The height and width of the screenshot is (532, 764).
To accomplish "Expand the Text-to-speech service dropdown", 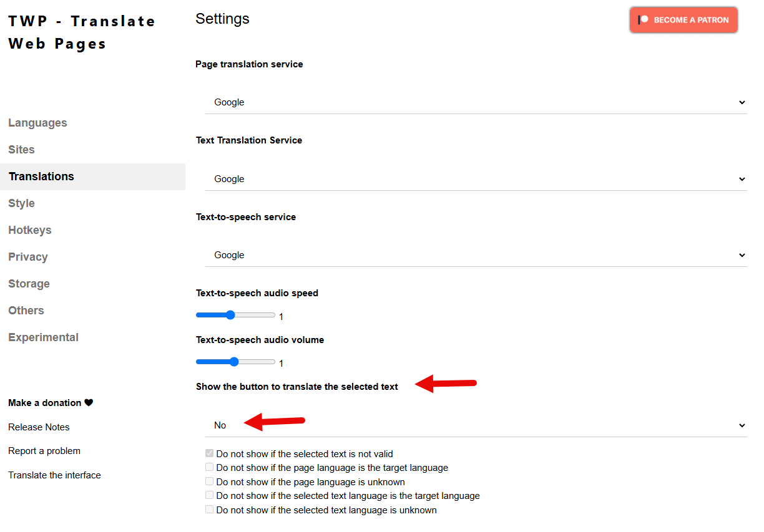I will (x=476, y=255).
